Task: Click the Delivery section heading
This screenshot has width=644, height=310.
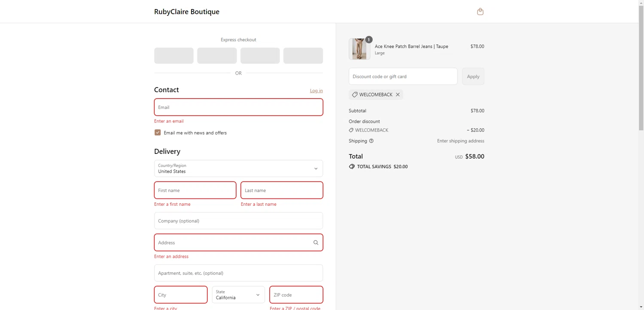Action: click(x=167, y=151)
